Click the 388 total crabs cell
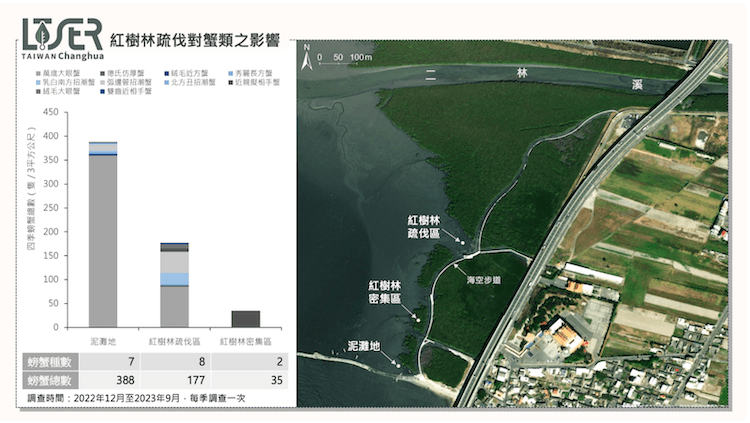This screenshot has width=750, height=423. (x=103, y=380)
